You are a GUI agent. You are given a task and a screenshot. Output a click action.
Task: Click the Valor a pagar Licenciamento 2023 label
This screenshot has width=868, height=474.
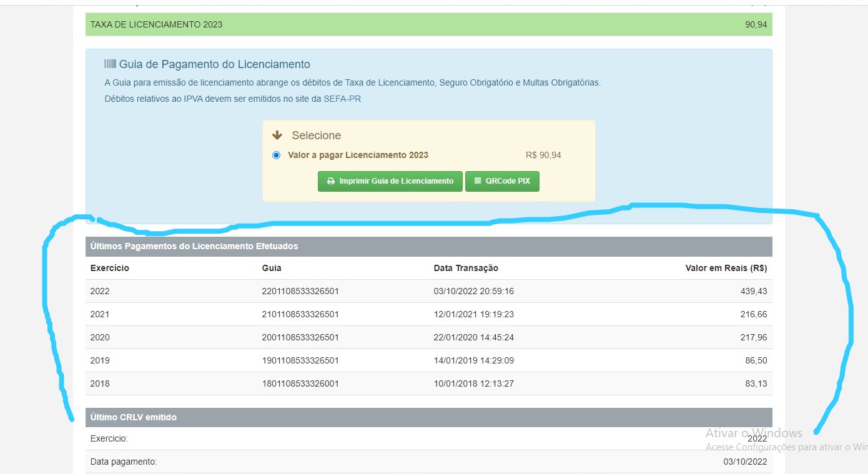pyautogui.click(x=358, y=155)
